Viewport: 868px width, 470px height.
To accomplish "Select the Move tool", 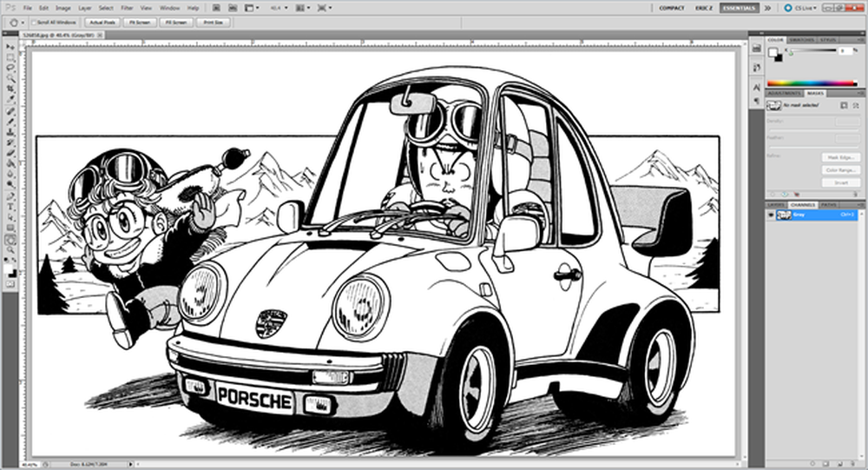I will point(10,47).
